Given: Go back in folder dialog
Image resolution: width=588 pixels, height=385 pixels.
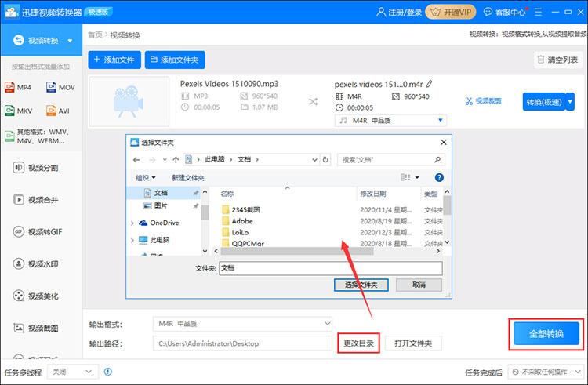Looking at the screenshot, I should 136,160.
